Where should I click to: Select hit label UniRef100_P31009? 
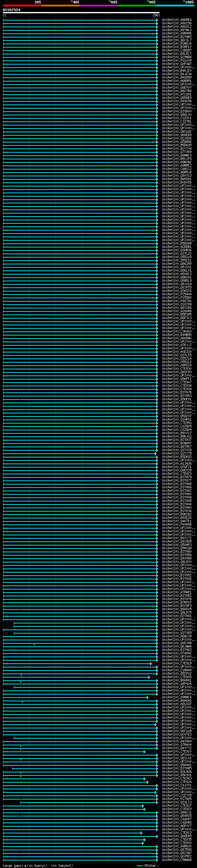click(x=177, y=60)
